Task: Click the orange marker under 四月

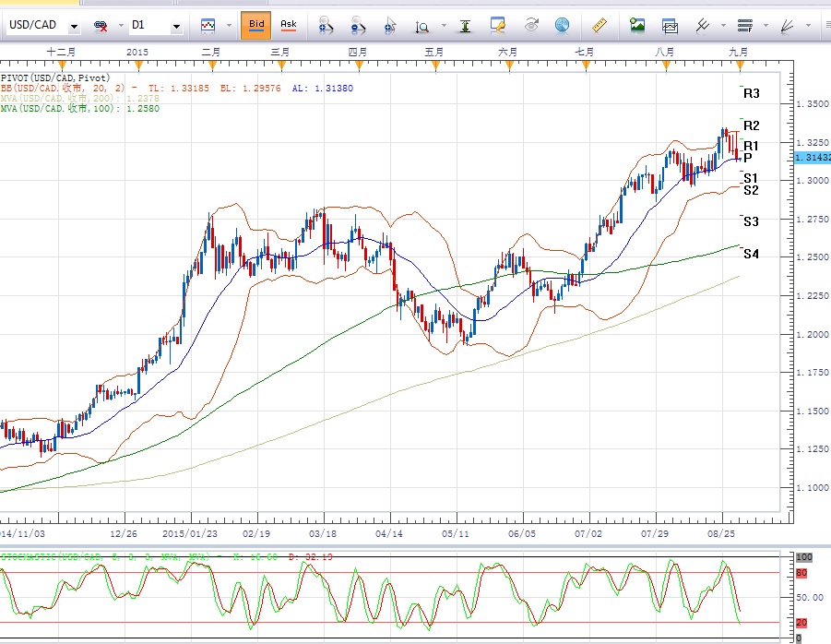Action: click(x=359, y=66)
